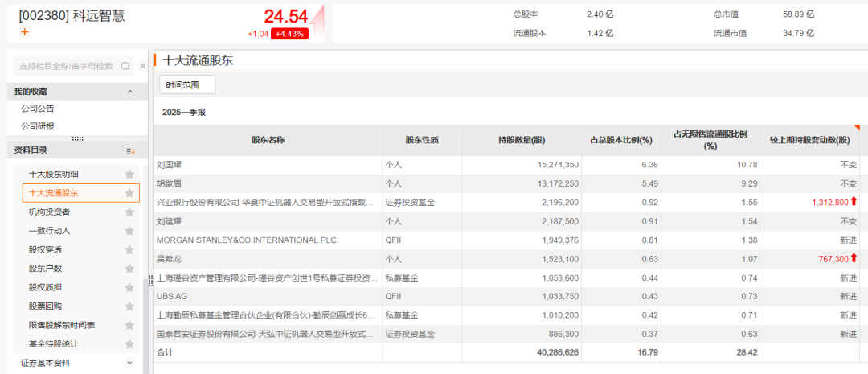Click the star beside 股票回购
The height and width of the screenshot is (374, 868).
(129, 306)
